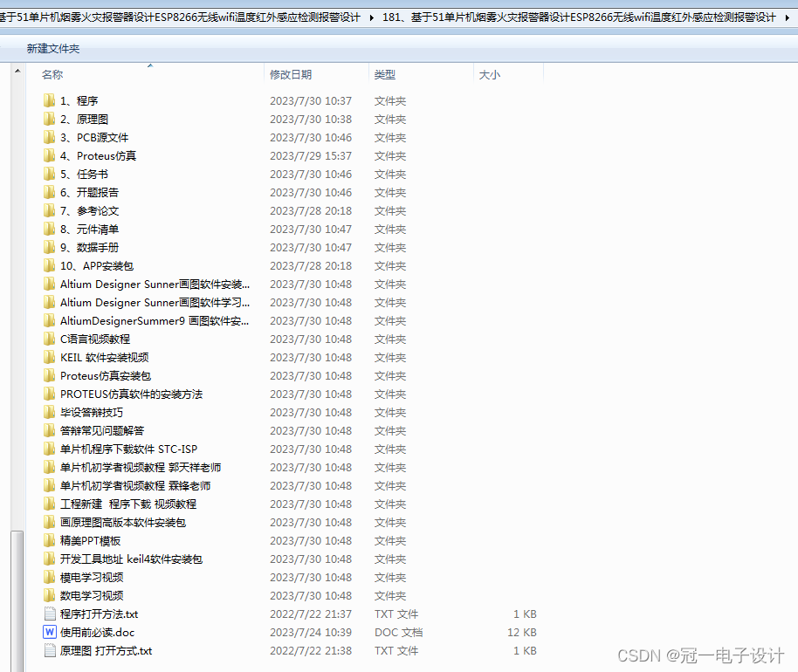
Task: Select the Altium Designer Sunner画图软件安装... folder name
Action: (155, 285)
